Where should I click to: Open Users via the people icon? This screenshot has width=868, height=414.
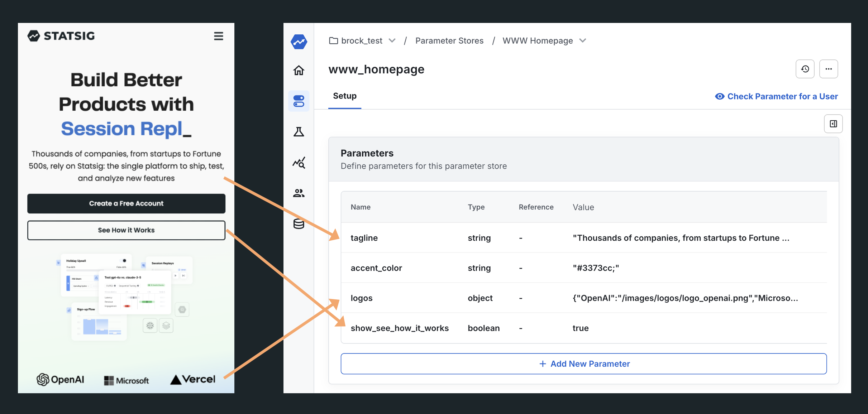[299, 193]
